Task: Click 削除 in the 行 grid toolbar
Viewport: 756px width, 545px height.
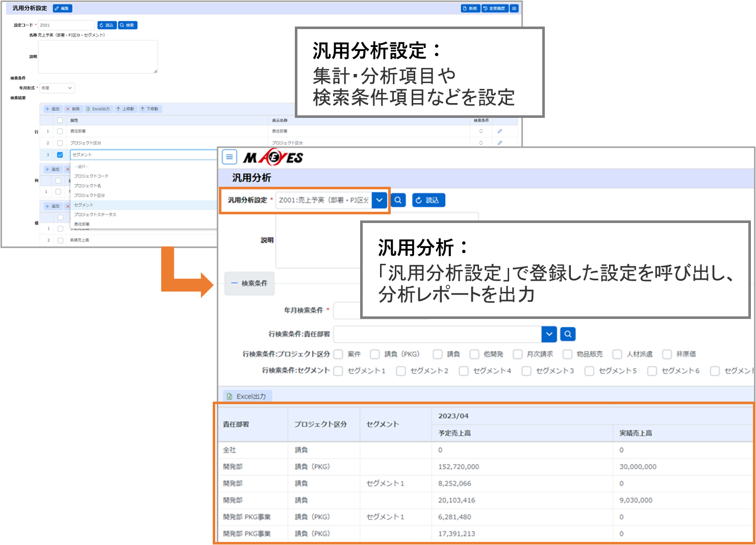Action: 73,109
